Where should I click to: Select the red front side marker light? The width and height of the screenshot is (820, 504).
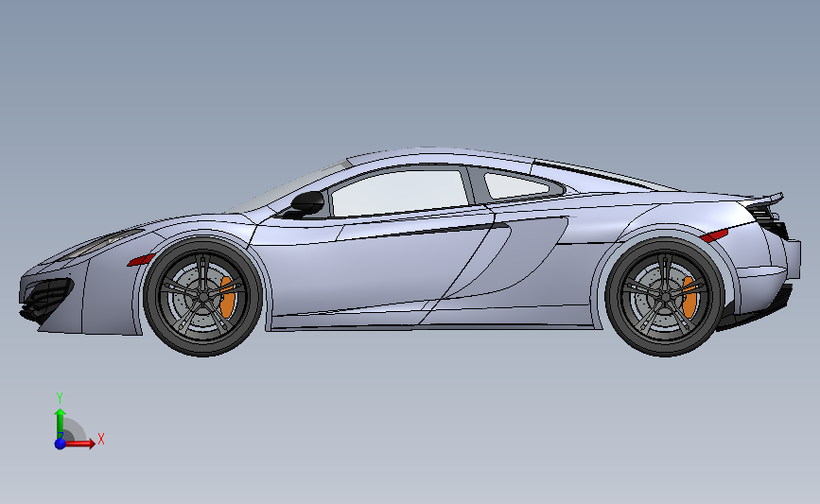pos(141,260)
